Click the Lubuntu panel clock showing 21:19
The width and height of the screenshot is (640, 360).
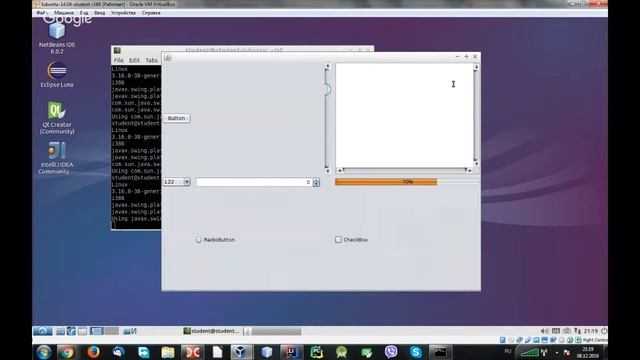(590, 331)
